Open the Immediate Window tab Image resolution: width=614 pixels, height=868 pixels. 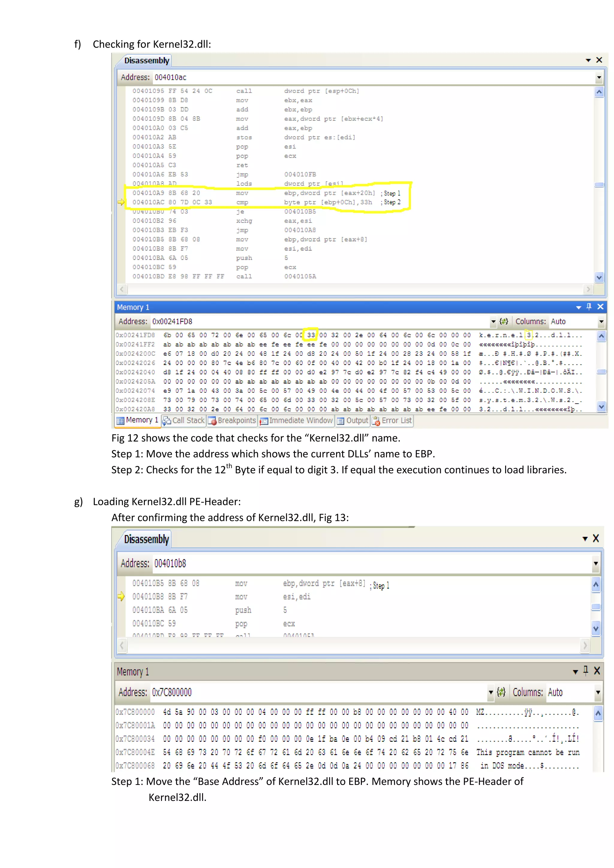(x=297, y=421)
